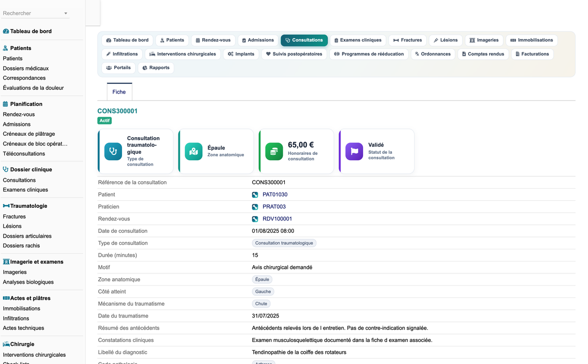
Task: Open Portails in top toolbar
Action: (119, 68)
